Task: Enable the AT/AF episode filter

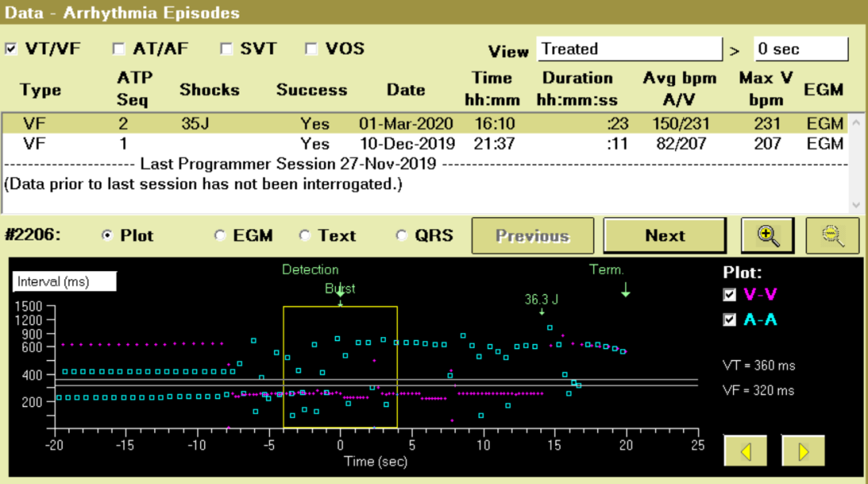Action: coord(119,49)
